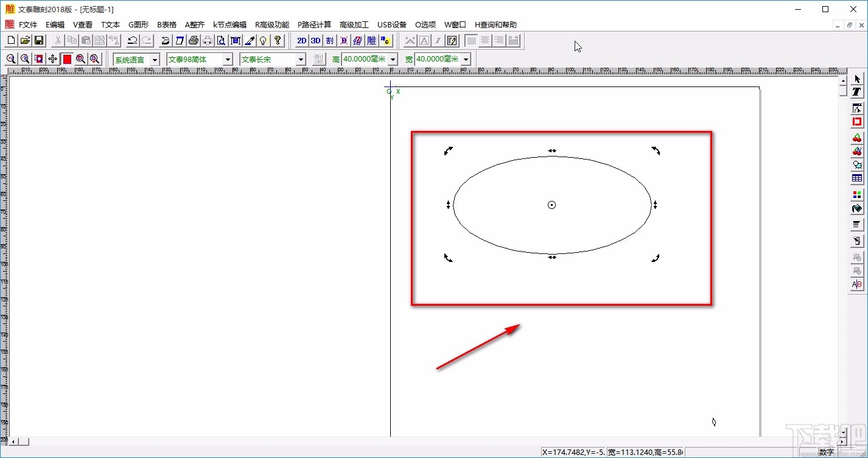Save the file with floppy disk icon
This screenshot has height=458, width=868.
tap(39, 41)
